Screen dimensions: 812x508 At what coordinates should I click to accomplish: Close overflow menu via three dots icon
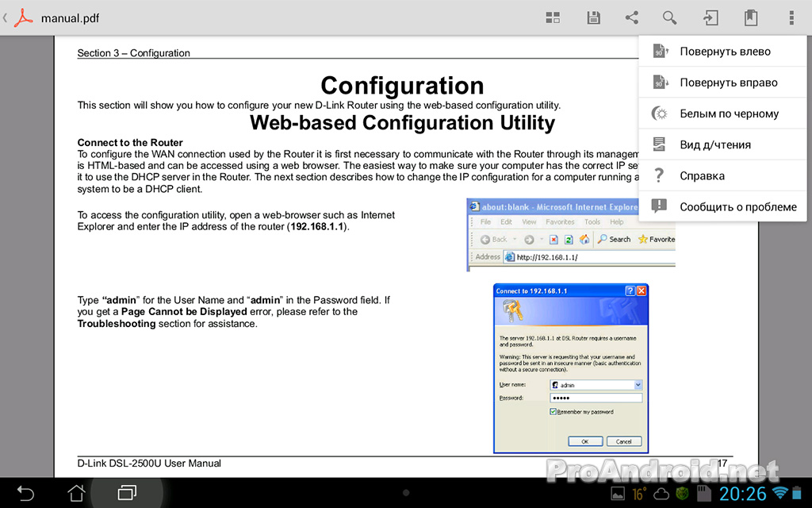click(791, 18)
